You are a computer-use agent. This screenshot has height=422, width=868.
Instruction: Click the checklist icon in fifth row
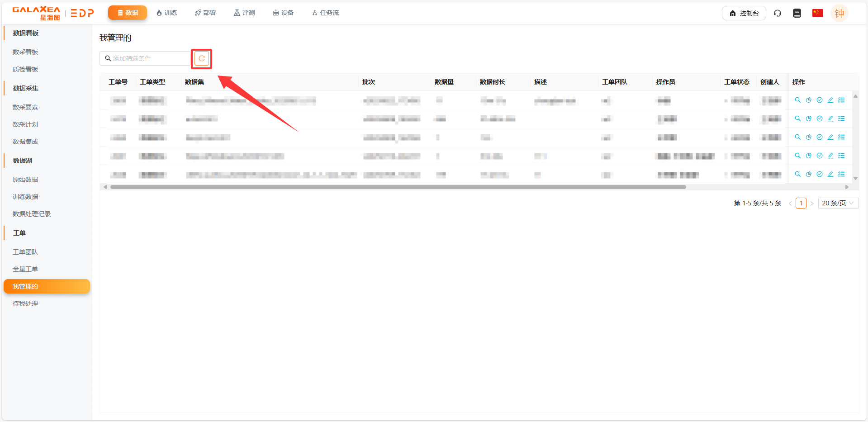841,174
